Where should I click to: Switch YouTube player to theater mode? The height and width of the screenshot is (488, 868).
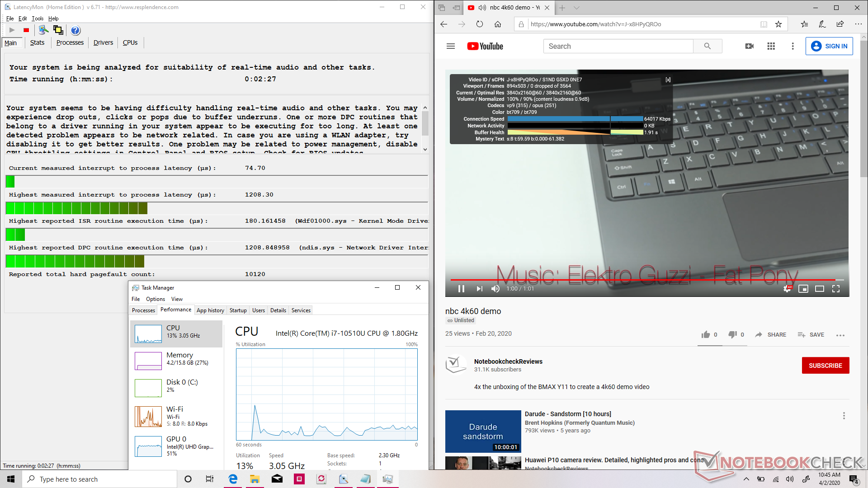click(820, 289)
